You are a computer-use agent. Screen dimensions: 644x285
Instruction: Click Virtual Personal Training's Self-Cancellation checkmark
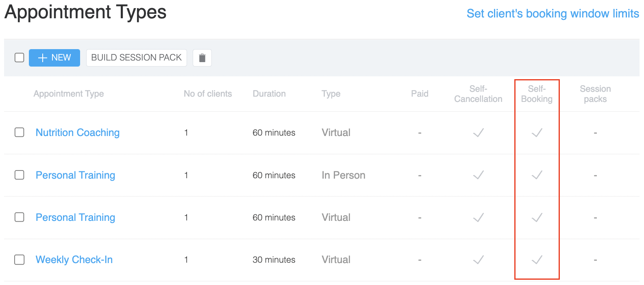[478, 218]
